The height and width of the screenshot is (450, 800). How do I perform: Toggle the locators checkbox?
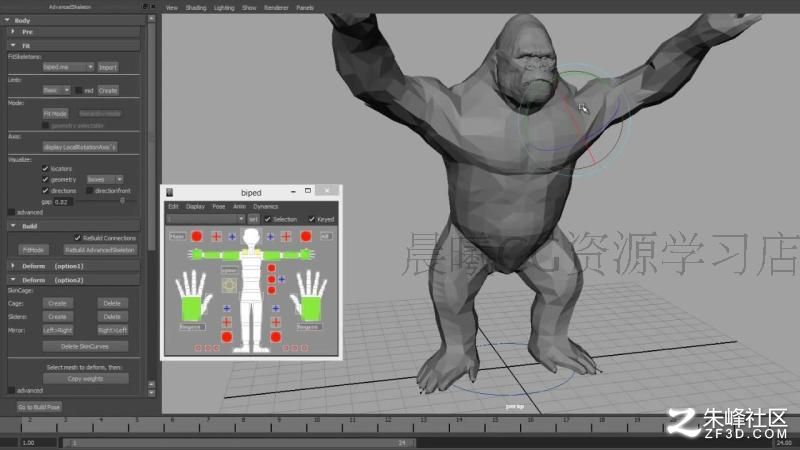click(x=45, y=168)
